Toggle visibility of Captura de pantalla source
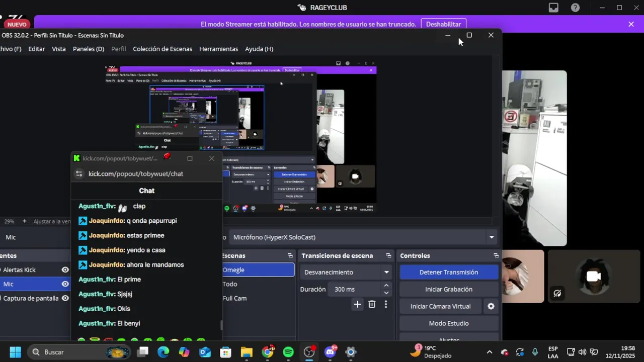Viewport: 644px width, 362px height. pos(65,298)
